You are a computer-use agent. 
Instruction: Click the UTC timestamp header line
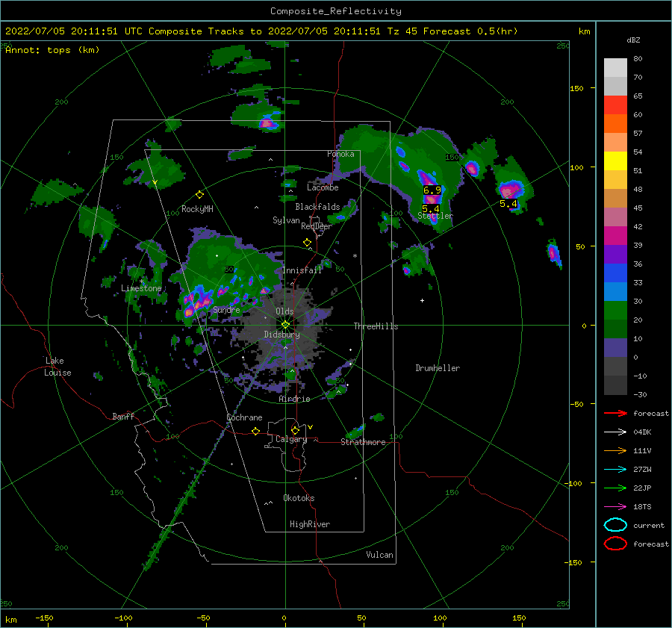coord(261,31)
